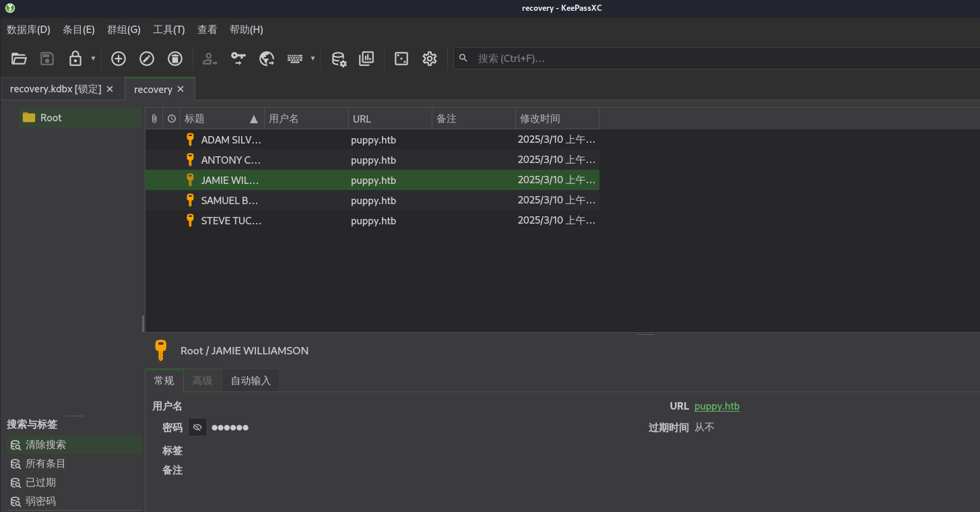Viewport: 980px width, 512px height.
Task: Perform Auto-Type using keyboard icon
Action: tap(295, 59)
